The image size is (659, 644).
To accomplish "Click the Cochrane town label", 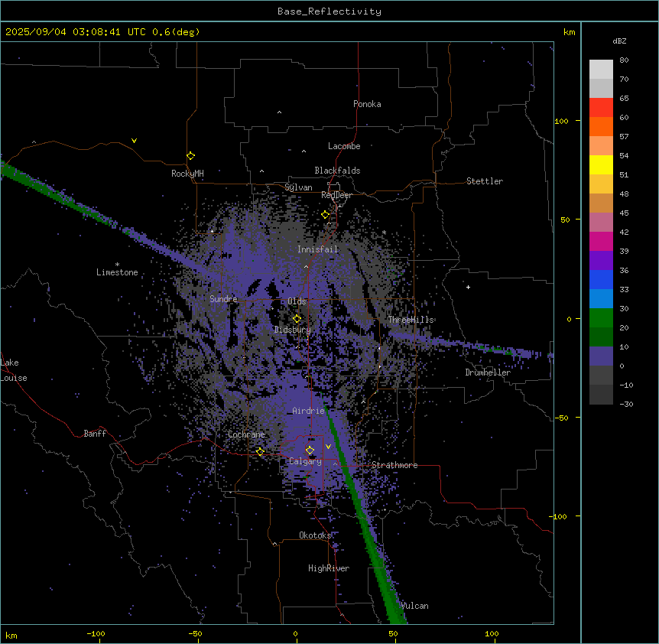I will (246, 434).
